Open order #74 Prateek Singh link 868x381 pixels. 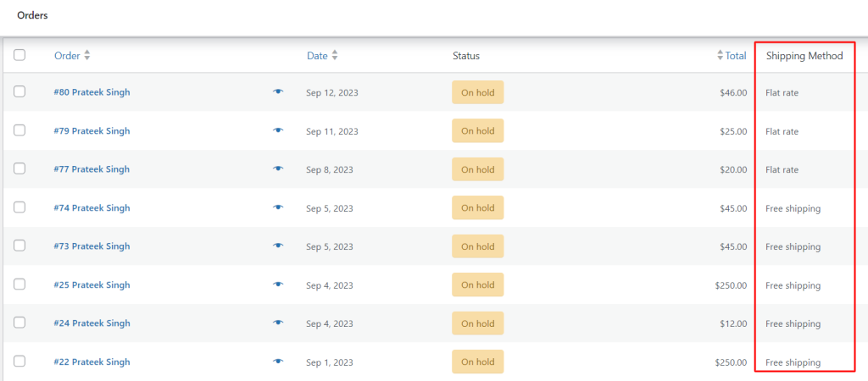click(92, 208)
